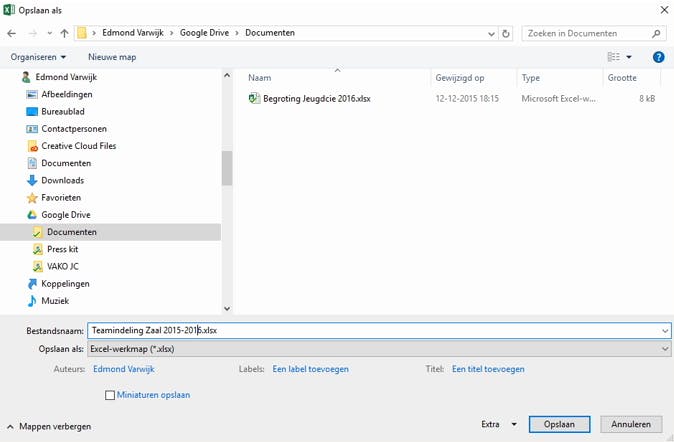Image resolution: width=674 pixels, height=442 pixels.
Task: Click the Press kit folder icon
Action: click(38, 249)
